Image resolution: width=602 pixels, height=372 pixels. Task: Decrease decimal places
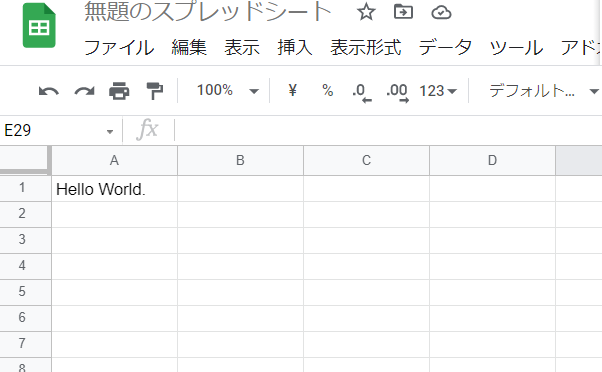(362, 92)
